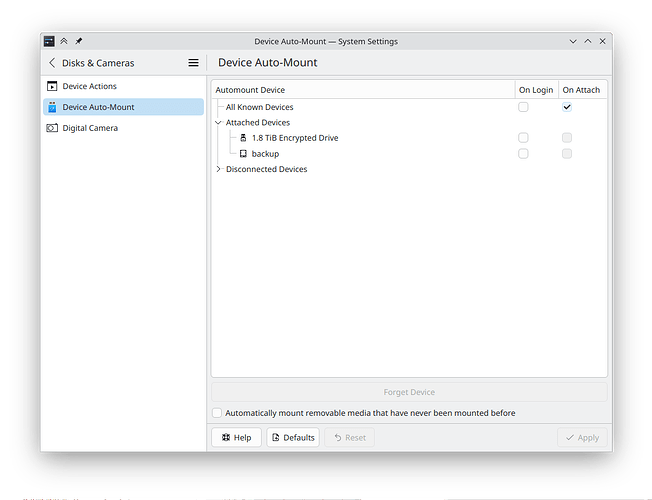The height and width of the screenshot is (500, 652).
Task: Expand the Disconnected Devices group
Action: click(218, 169)
